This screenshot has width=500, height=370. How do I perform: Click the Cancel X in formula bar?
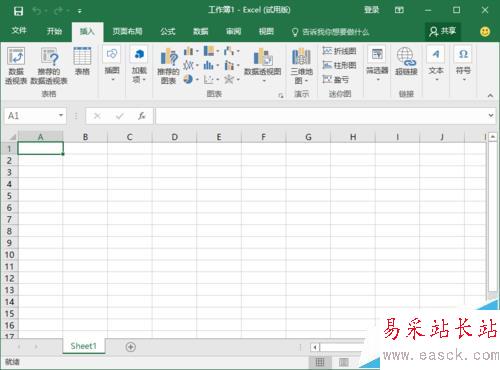pos(97,116)
